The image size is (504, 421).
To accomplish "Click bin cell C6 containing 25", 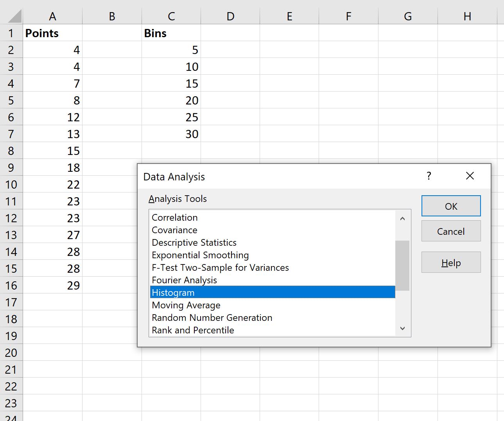I will [171, 117].
